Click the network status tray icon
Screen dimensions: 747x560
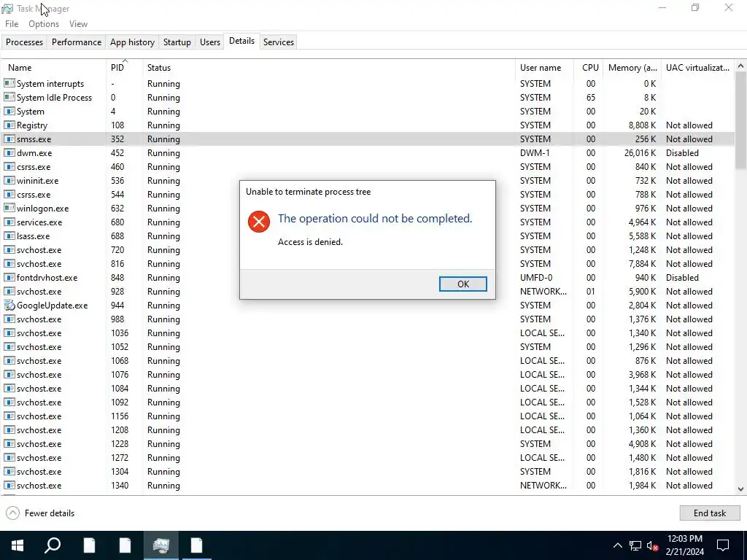pyautogui.click(x=635, y=545)
